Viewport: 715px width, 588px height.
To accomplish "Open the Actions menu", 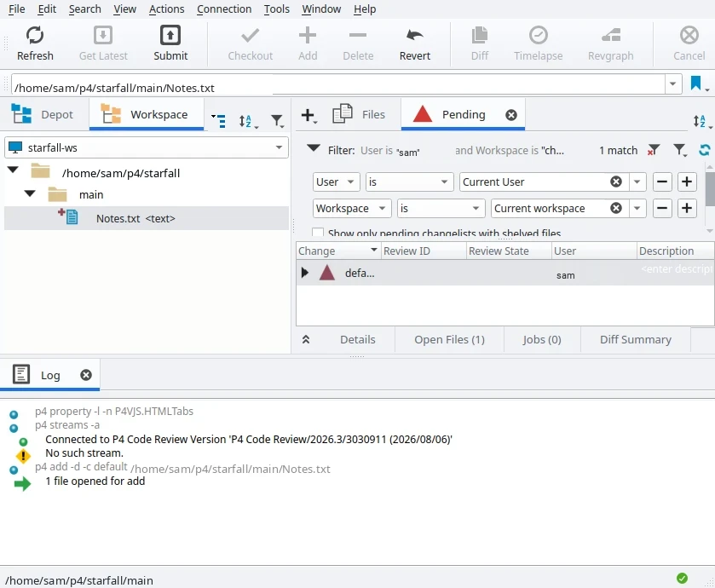I will [x=166, y=9].
